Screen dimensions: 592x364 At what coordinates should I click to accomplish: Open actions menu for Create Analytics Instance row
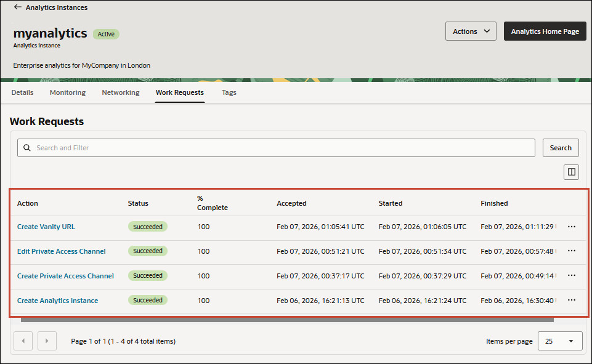click(x=571, y=300)
